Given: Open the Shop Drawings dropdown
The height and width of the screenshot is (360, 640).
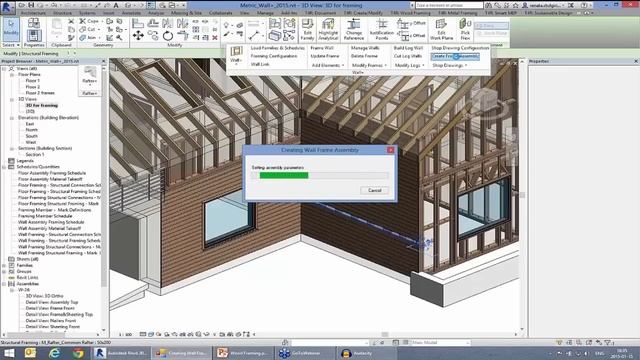Looking at the screenshot, I should click(x=449, y=65).
